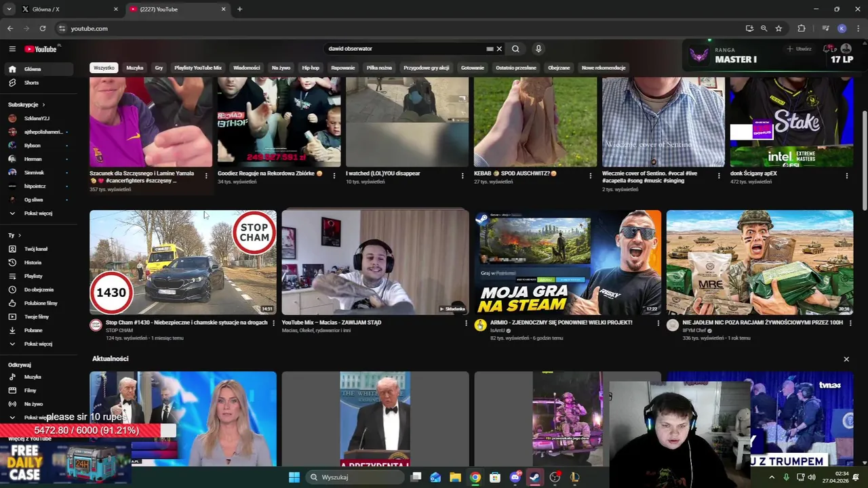Select the Gotowanie filter chip
The width and height of the screenshot is (868, 488).
473,68
